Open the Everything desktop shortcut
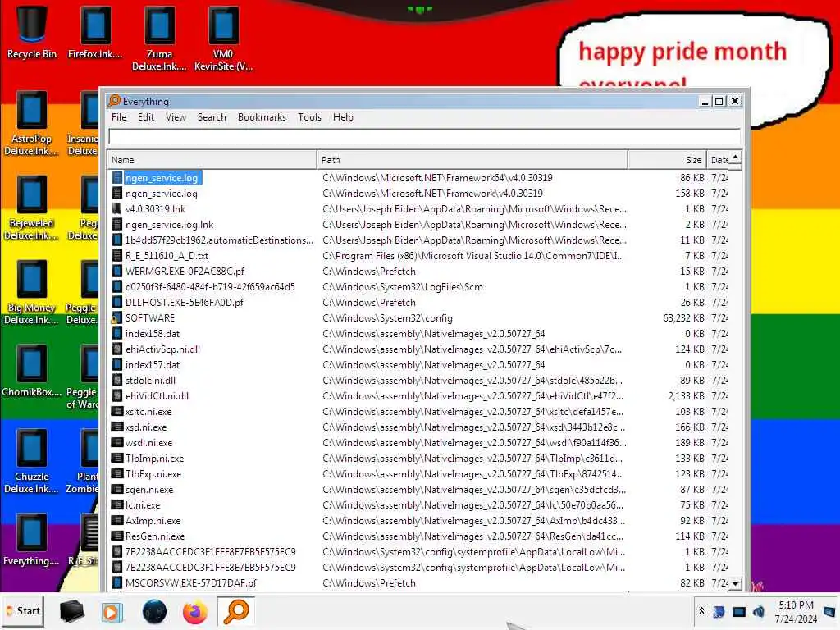The image size is (840, 630). [x=31, y=540]
